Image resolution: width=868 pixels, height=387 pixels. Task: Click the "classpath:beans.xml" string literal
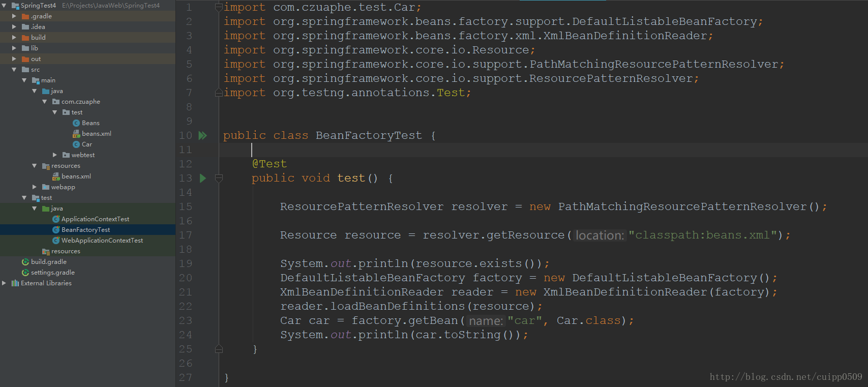coord(703,235)
